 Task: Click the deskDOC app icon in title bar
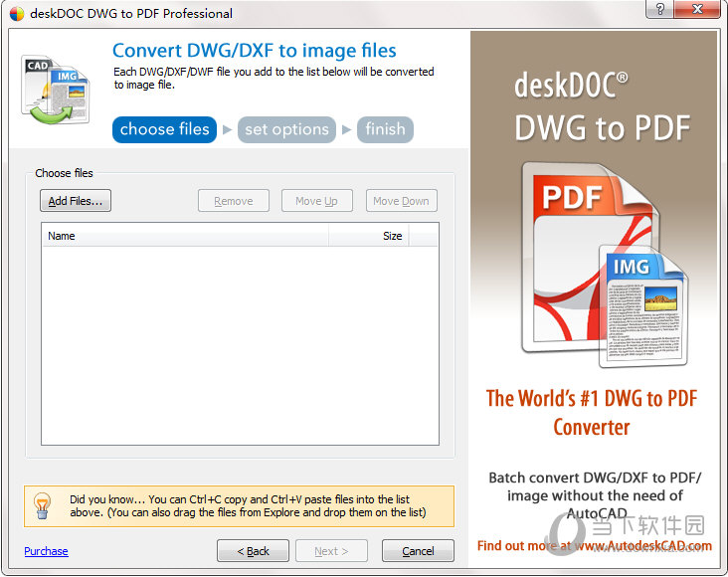[17, 14]
